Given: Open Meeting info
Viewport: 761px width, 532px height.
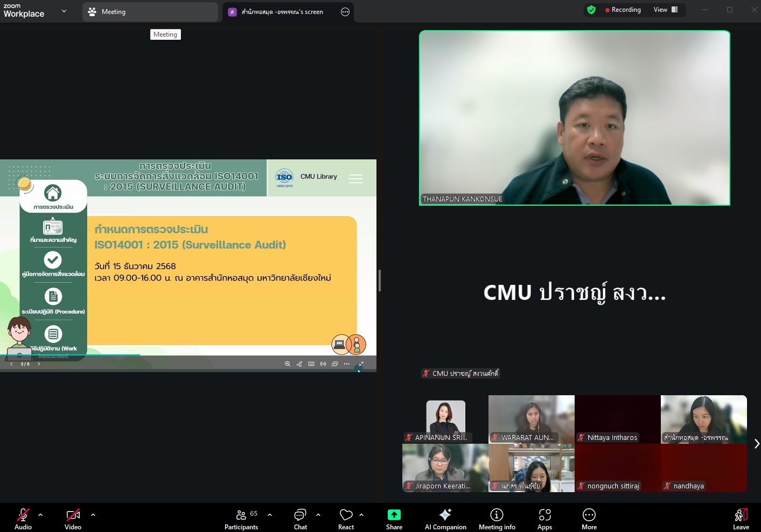Looking at the screenshot, I should pos(497,519).
